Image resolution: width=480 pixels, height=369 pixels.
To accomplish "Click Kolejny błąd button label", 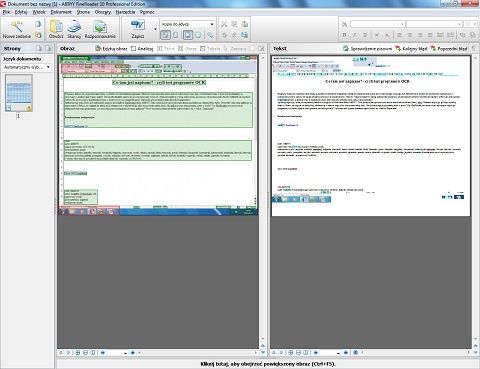I will pyautogui.click(x=415, y=49).
